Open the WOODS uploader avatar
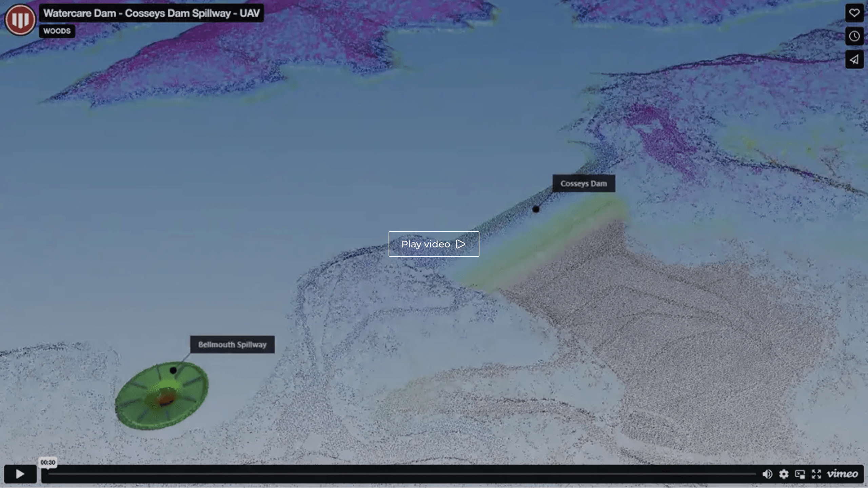This screenshot has width=868, height=488. coord(20,20)
